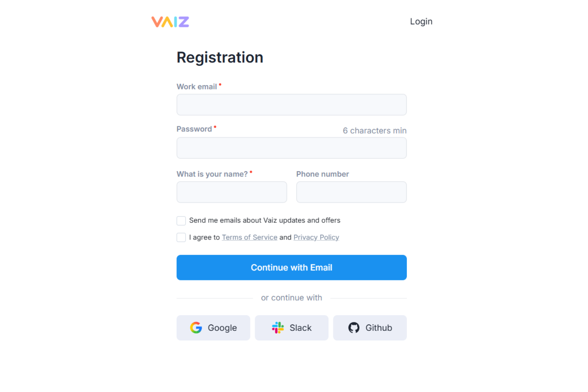
Task: Check the Terms of Service agreement box
Action: pyautogui.click(x=181, y=238)
